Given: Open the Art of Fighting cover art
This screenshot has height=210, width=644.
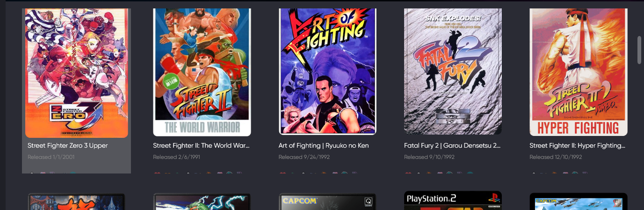Looking at the screenshot, I should tap(328, 72).
